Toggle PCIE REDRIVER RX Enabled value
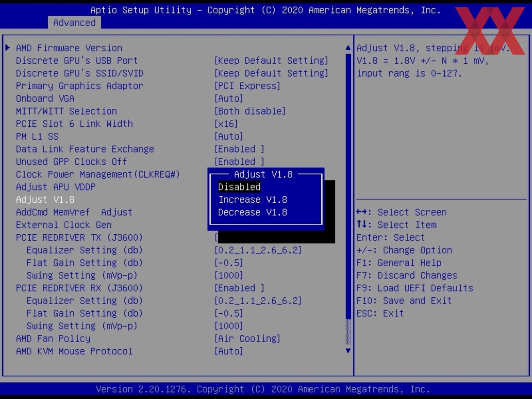The height and width of the screenshot is (399, 532). coord(239,288)
